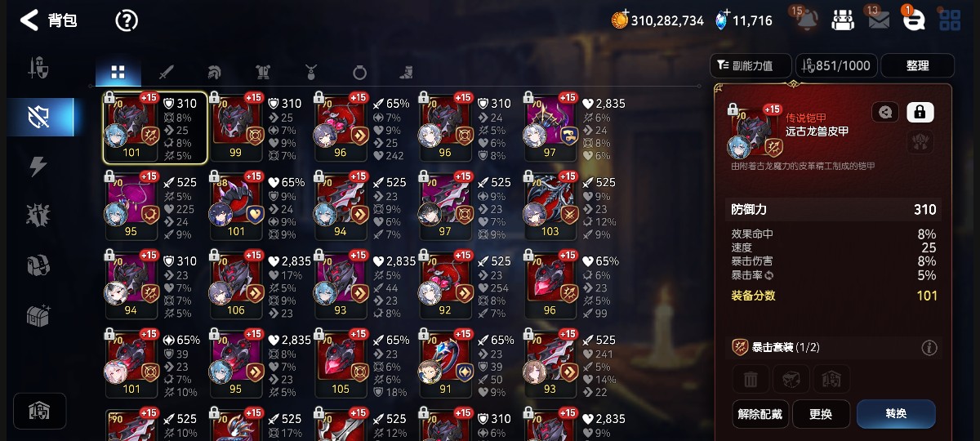Select the necklace filter tab
Viewport: 980px width, 441px height.
pyautogui.click(x=310, y=73)
